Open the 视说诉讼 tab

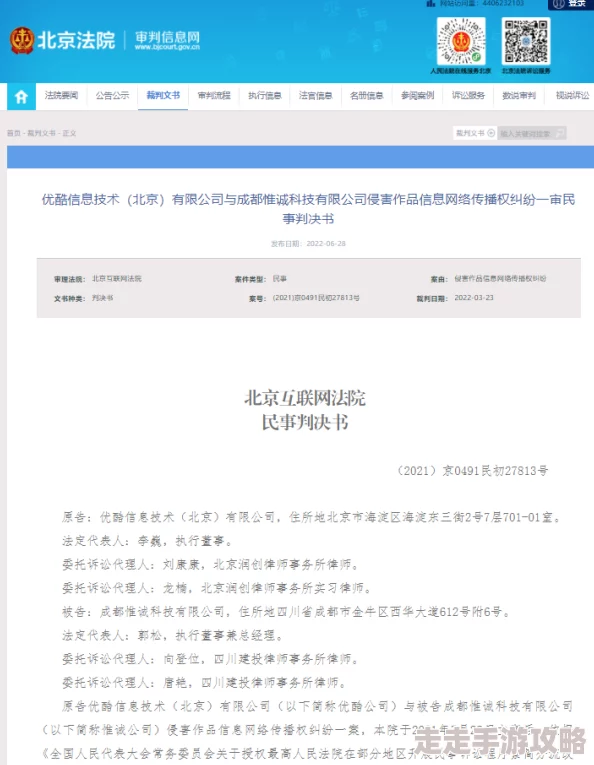click(572, 95)
